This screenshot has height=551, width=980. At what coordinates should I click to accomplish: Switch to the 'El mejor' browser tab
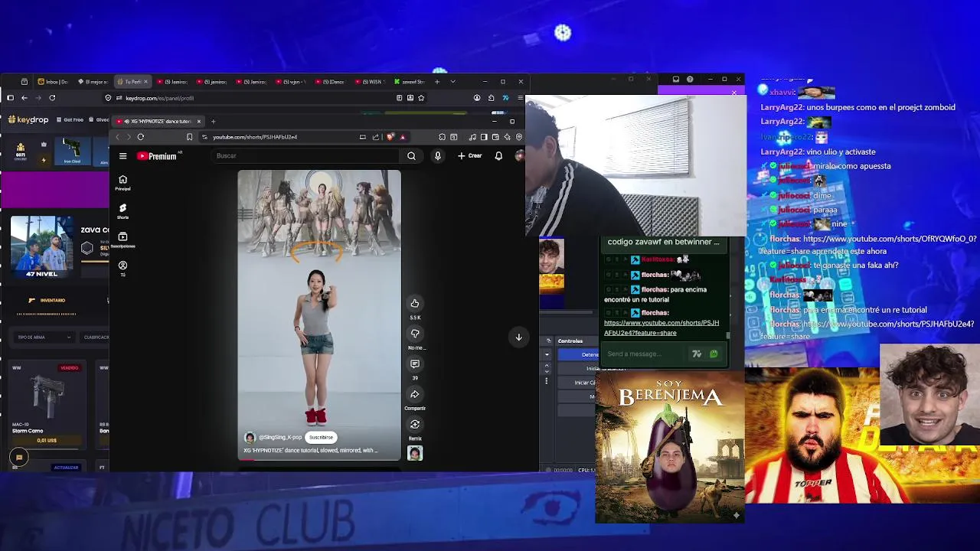(x=93, y=82)
